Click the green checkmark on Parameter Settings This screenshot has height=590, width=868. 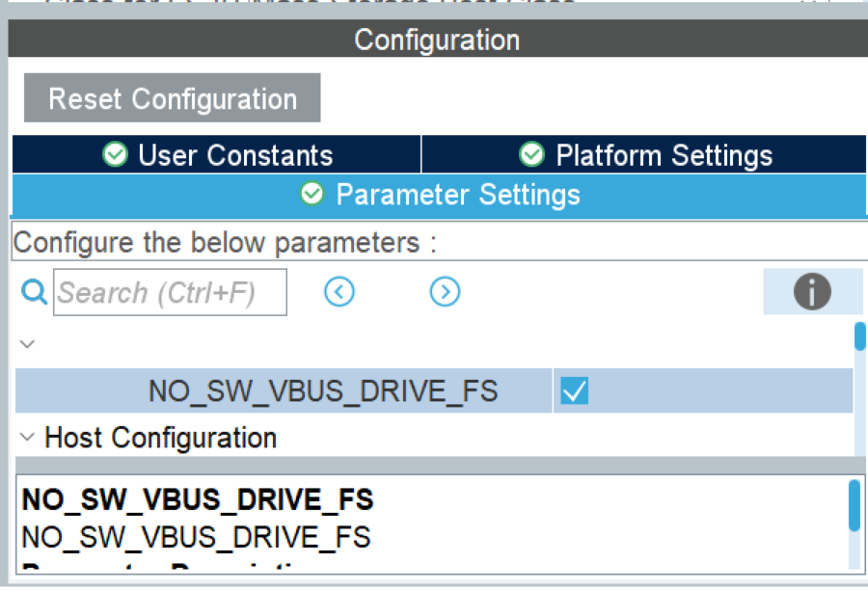click(x=312, y=194)
